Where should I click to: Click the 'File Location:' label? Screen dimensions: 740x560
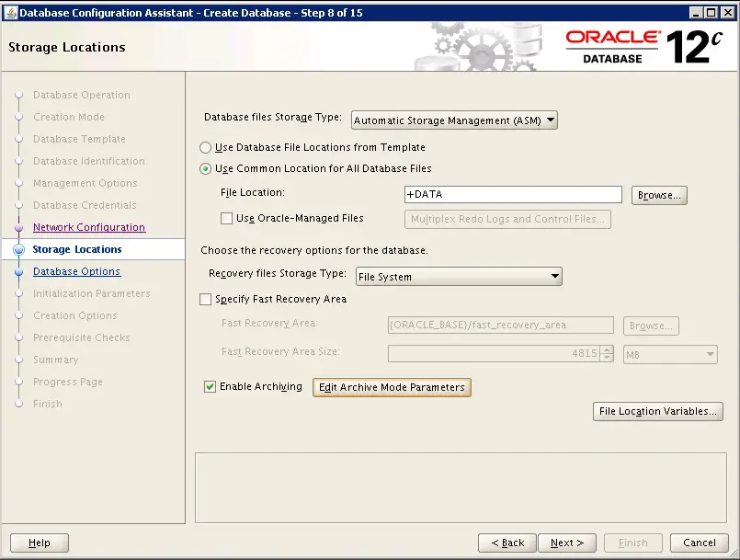pos(253,193)
